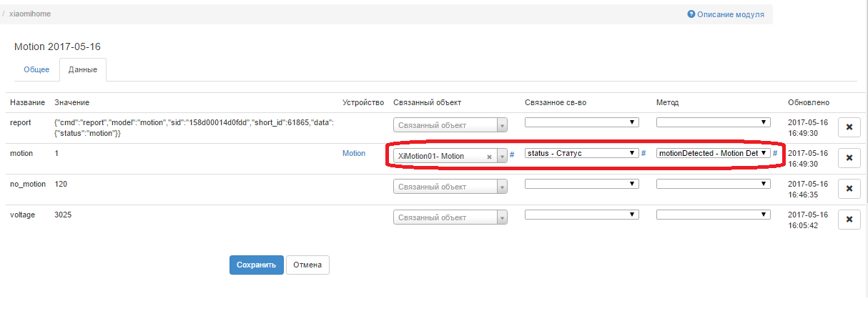Delete the motion row with x button
Image resolution: width=868 pixels, height=329 pixels.
coord(849,158)
